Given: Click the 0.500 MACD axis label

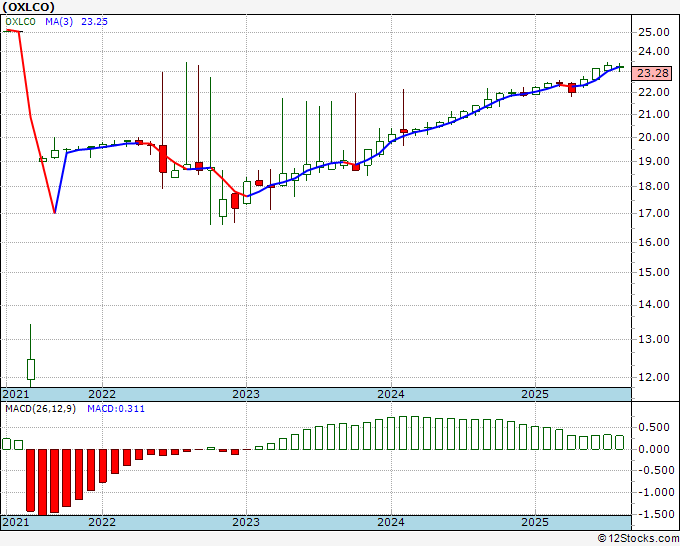Looking at the screenshot, I should (654, 428).
